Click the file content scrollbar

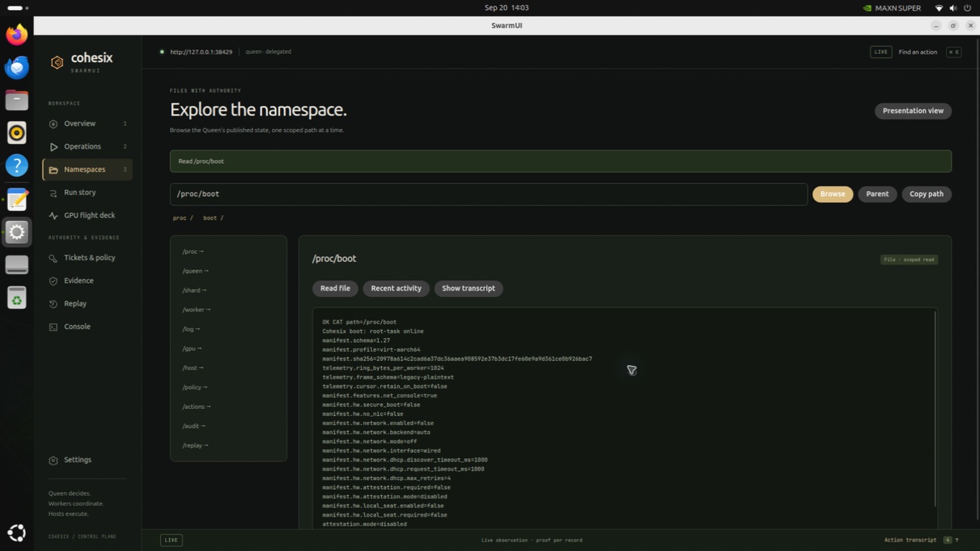[935, 409]
